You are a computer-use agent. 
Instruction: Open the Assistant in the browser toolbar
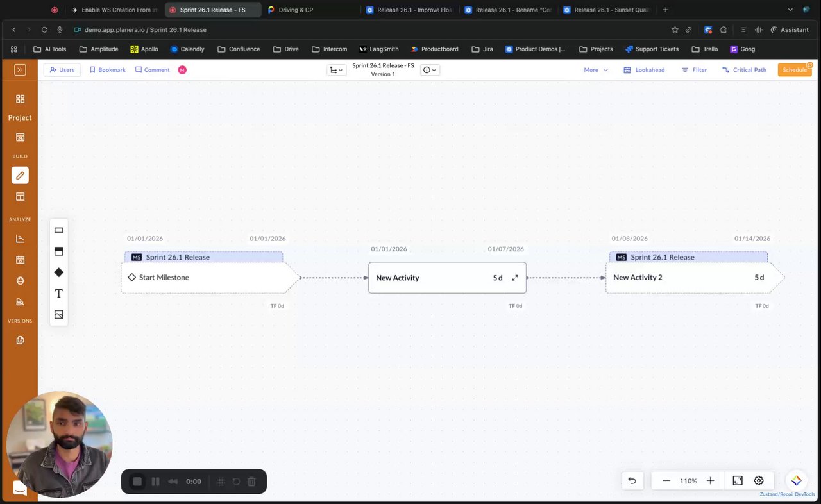[x=790, y=29]
